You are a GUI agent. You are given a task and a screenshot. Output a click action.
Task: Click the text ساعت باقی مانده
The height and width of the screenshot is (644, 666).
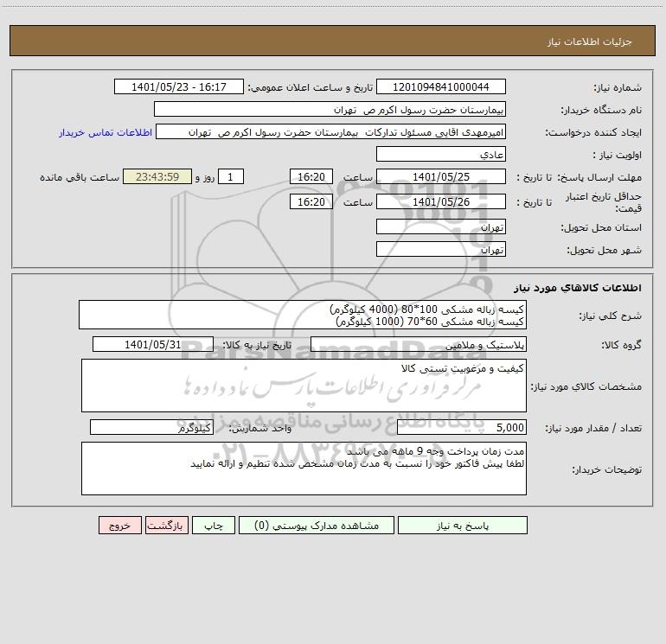tap(80, 177)
